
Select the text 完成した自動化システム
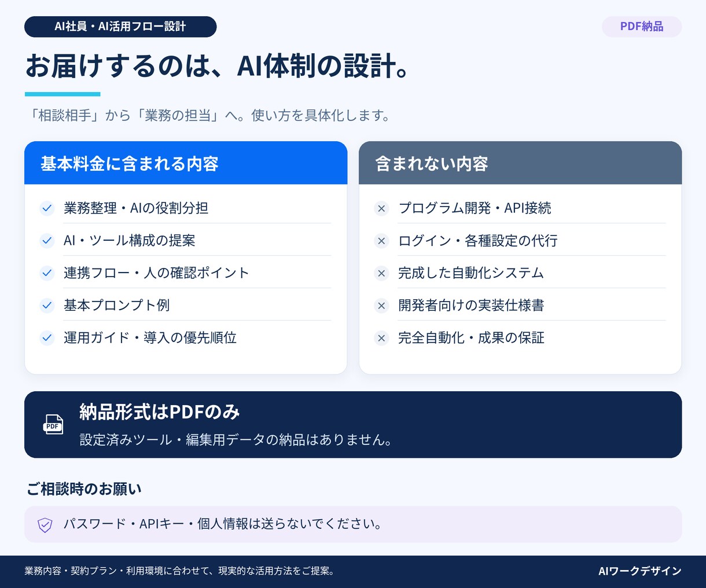click(x=471, y=273)
